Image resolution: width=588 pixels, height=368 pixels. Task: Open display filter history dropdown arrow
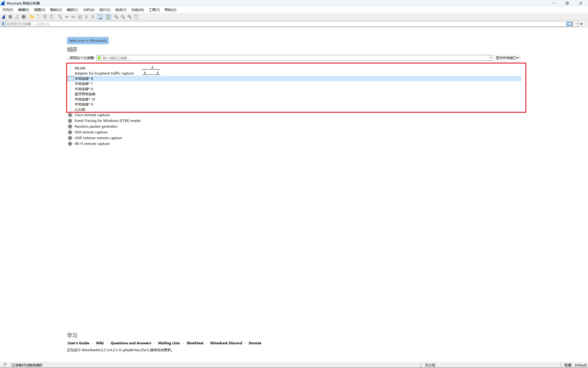pyautogui.click(x=576, y=24)
